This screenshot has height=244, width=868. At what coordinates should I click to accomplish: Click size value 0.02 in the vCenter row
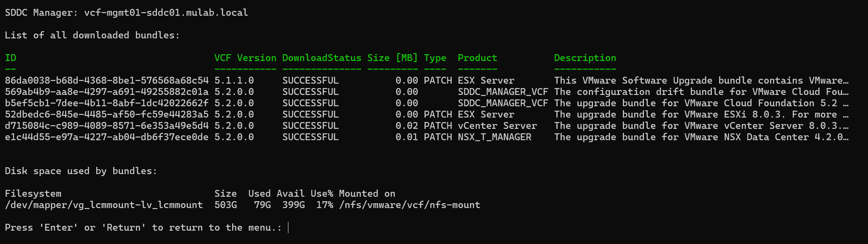pos(406,126)
